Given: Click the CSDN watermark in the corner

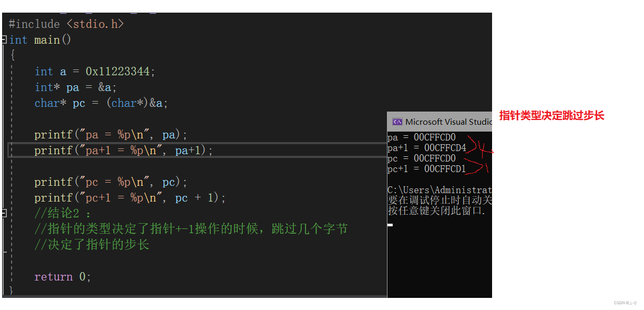Looking at the screenshot, I should pos(625,303).
